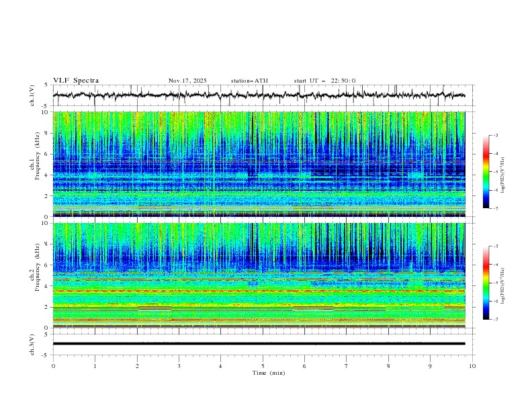532x411 pixels.
Task: Click the upper color scale bar
Action: [486, 172]
